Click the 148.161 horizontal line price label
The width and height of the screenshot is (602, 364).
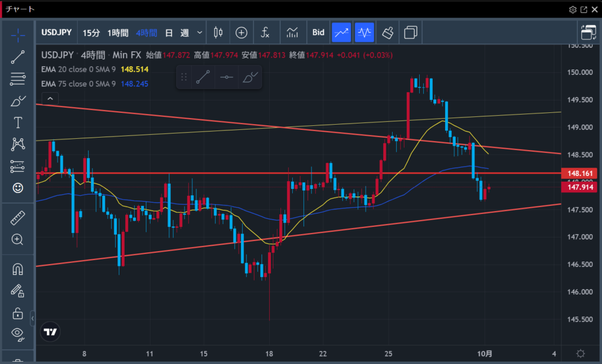click(579, 173)
